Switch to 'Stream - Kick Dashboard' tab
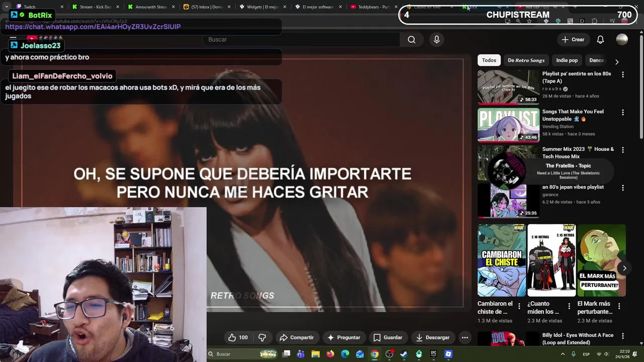 tap(96, 7)
